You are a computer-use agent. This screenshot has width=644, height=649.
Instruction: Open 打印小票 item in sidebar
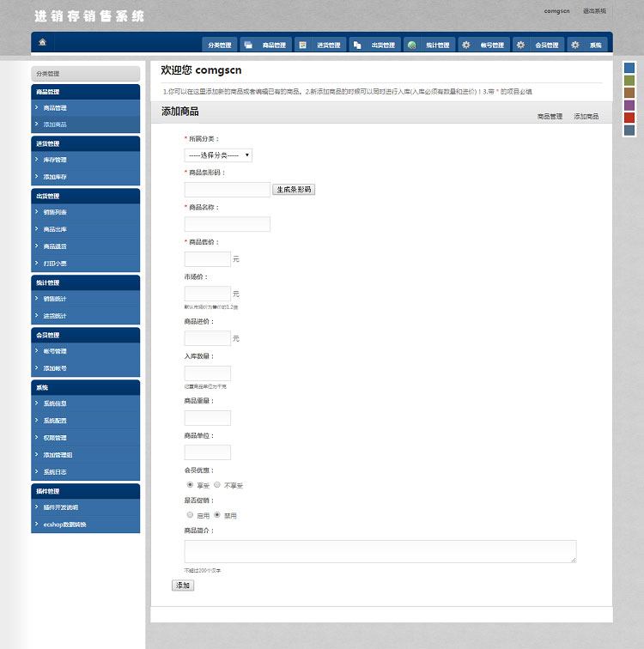coord(86,264)
